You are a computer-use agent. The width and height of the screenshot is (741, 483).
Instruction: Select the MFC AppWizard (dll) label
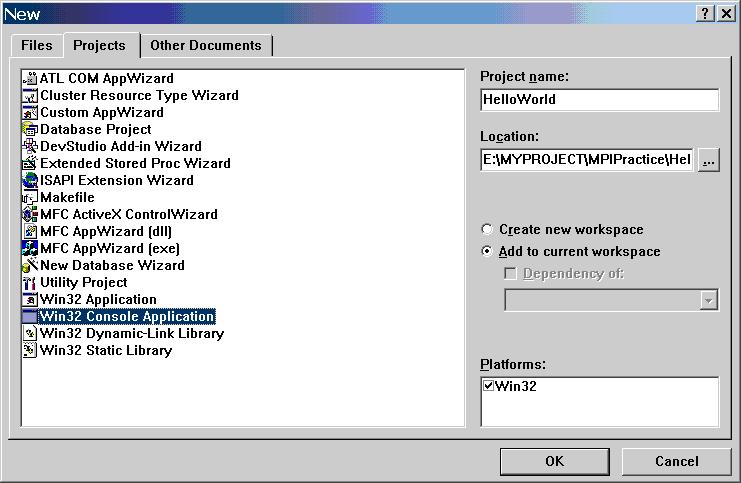click(x=106, y=232)
